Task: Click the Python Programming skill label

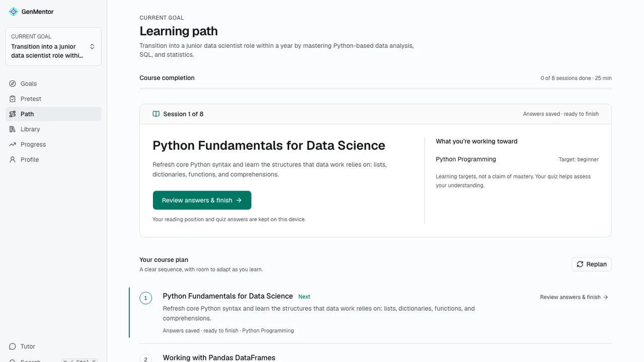Action: [x=466, y=159]
